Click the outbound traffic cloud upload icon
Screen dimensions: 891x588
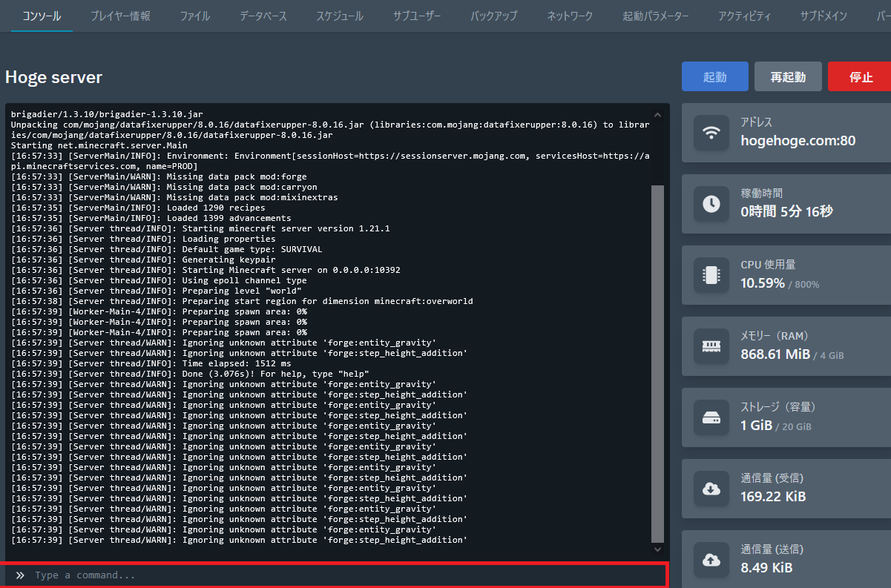711,560
